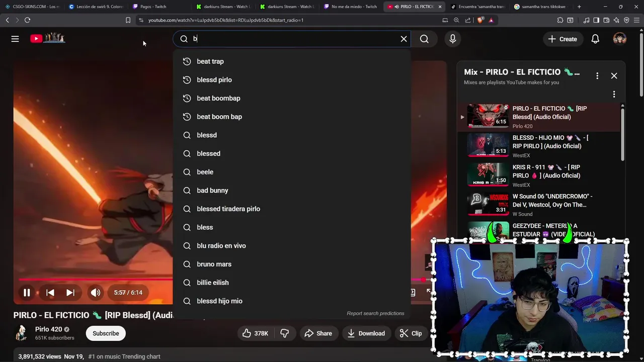The height and width of the screenshot is (362, 644).
Task: Choose the 'beele' suggestion
Action: (x=292, y=172)
